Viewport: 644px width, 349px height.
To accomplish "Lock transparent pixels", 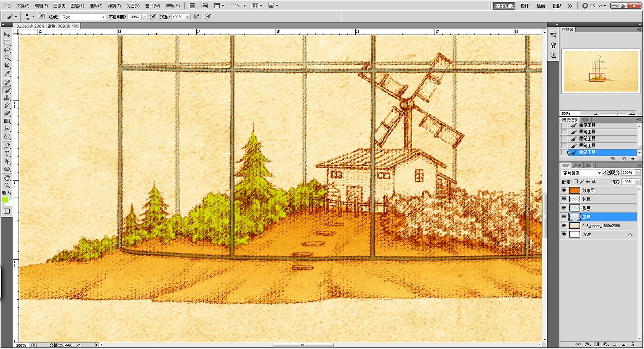I will 576,182.
